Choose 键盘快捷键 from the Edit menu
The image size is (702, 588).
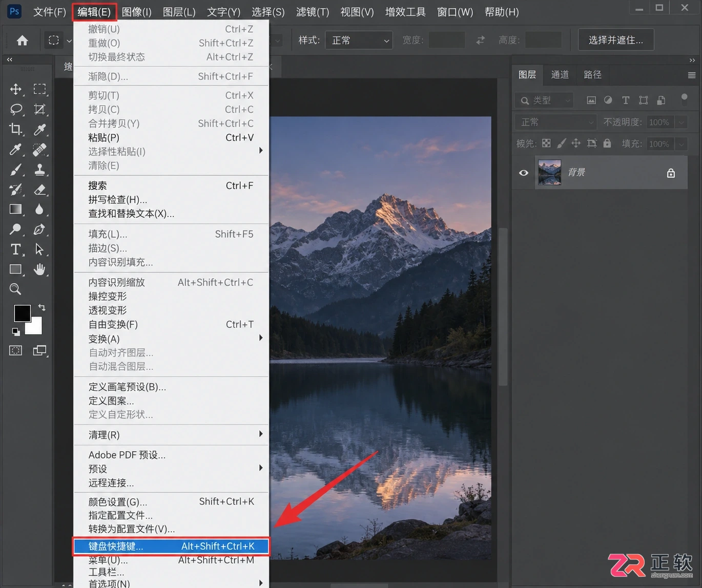[x=171, y=546]
